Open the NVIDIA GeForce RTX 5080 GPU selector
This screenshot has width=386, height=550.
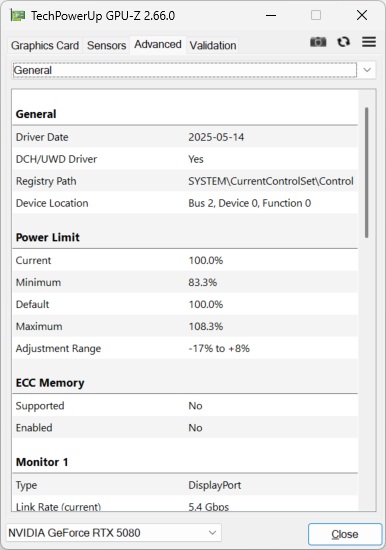(113, 533)
